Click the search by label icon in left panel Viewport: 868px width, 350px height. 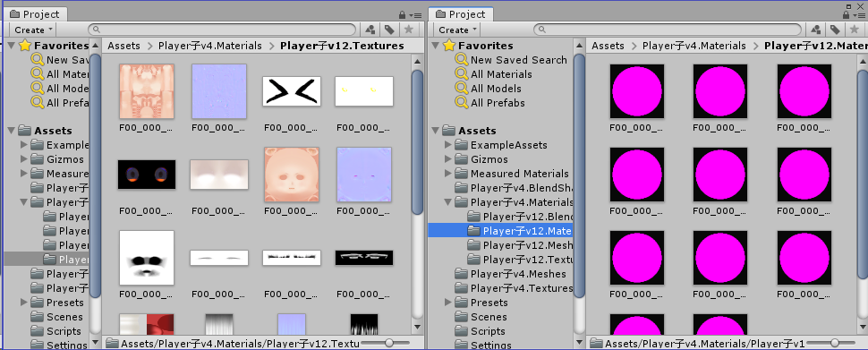coord(390,30)
